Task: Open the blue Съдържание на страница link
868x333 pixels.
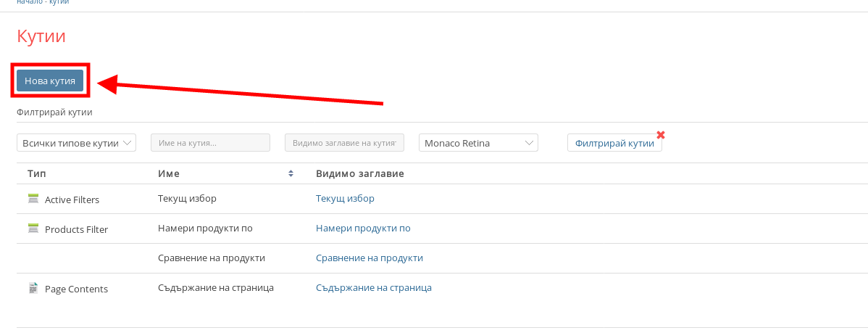Action: point(373,287)
